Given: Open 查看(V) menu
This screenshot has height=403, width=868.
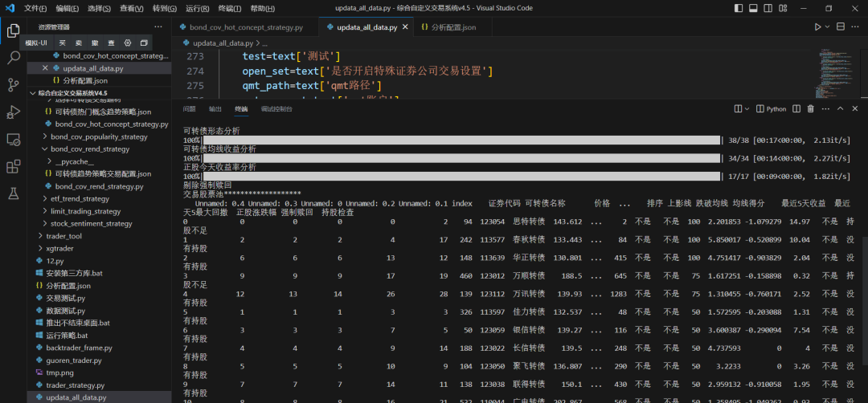Looking at the screenshot, I should click(131, 8).
